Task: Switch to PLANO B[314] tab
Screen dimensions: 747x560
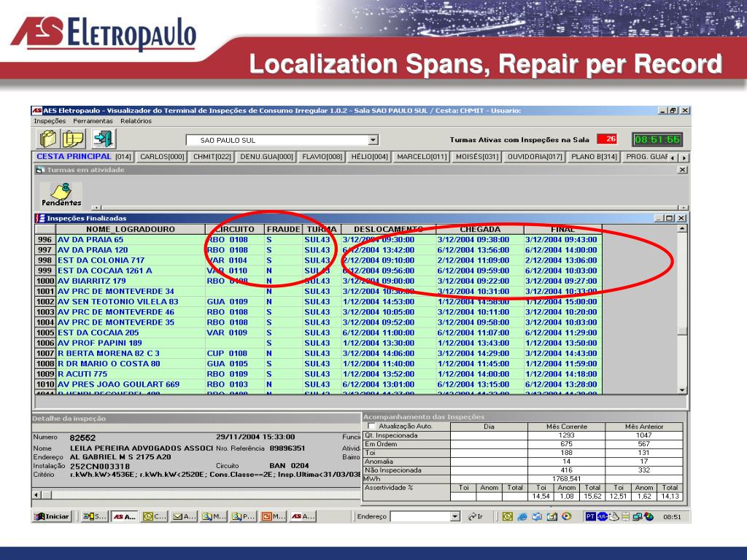Action: 594,157
